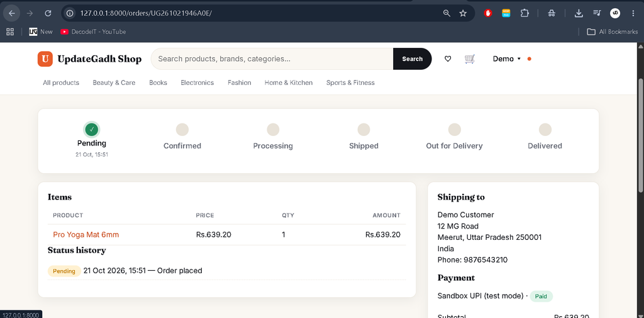The image size is (644, 318).
Task: Click the black Search button
Action: pos(413,59)
